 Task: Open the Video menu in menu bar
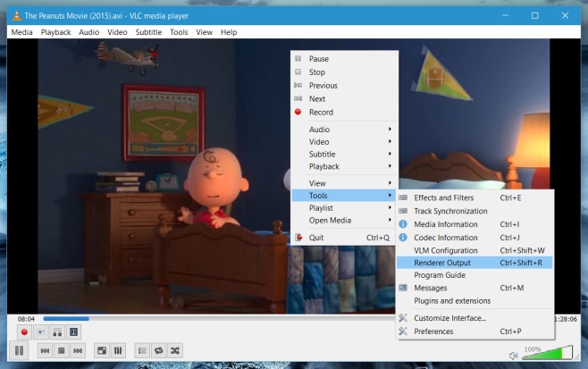click(117, 32)
